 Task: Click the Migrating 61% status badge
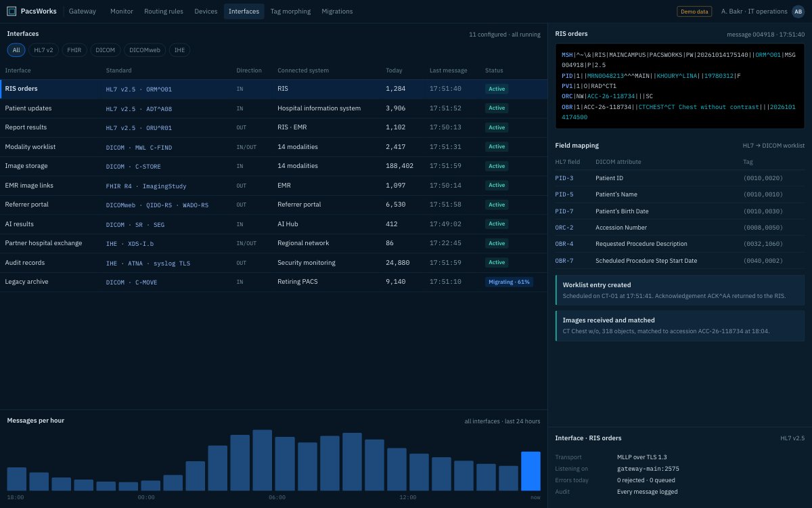pyautogui.click(x=509, y=282)
